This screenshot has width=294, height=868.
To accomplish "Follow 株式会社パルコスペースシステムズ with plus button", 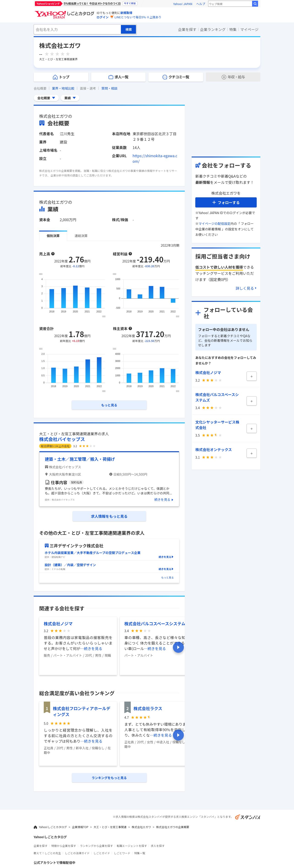I will coord(252,401).
